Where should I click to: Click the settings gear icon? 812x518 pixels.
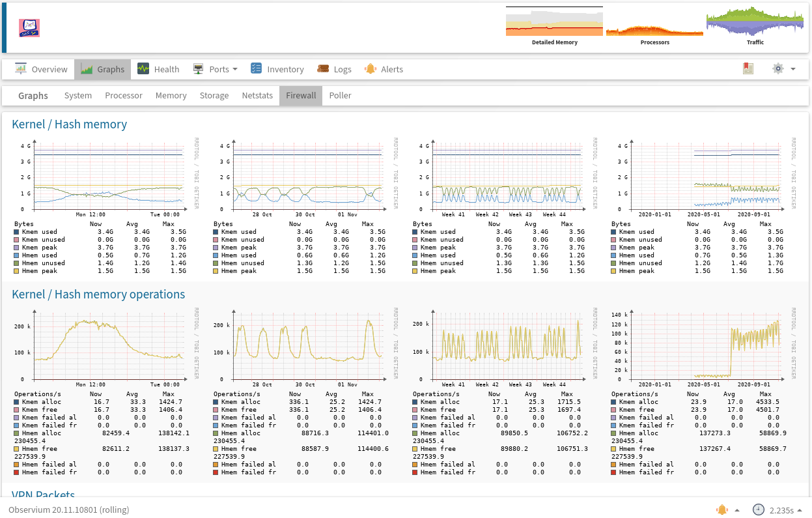tap(777, 68)
